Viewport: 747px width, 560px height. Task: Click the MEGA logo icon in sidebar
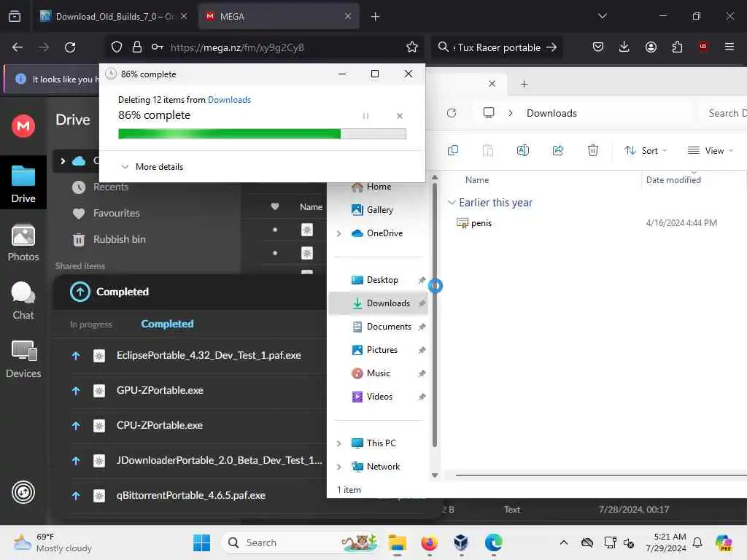pos(23,126)
